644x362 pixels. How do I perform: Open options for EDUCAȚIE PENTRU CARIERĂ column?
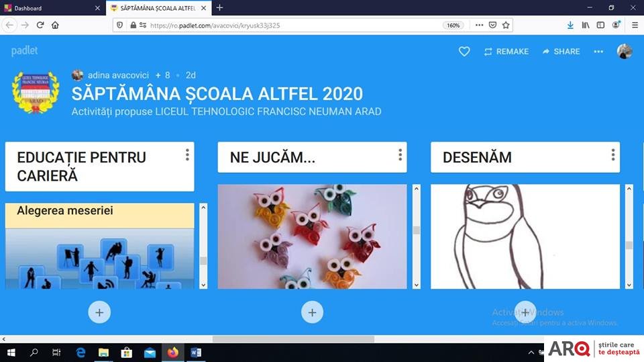point(187,154)
